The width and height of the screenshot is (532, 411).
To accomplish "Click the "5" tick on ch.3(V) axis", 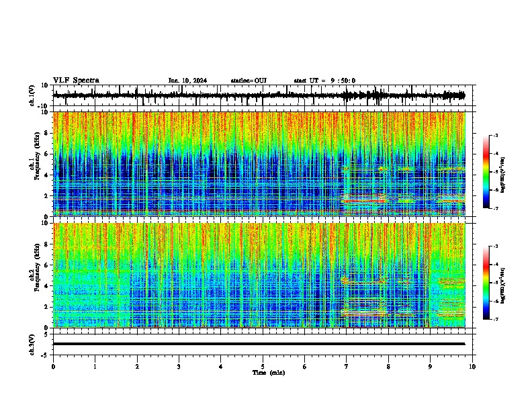I will pos(47,334).
